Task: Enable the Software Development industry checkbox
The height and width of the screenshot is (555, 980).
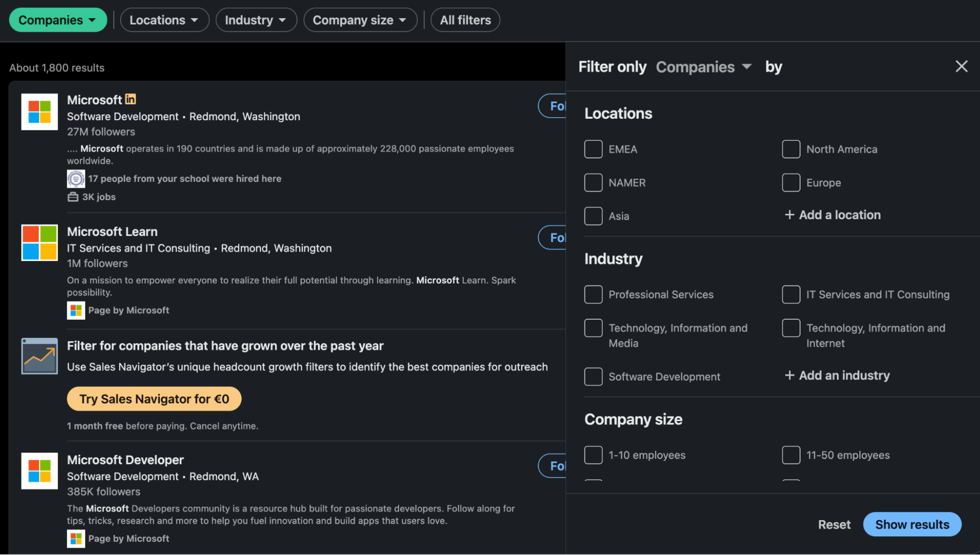Action: click(x=593, y=377)
